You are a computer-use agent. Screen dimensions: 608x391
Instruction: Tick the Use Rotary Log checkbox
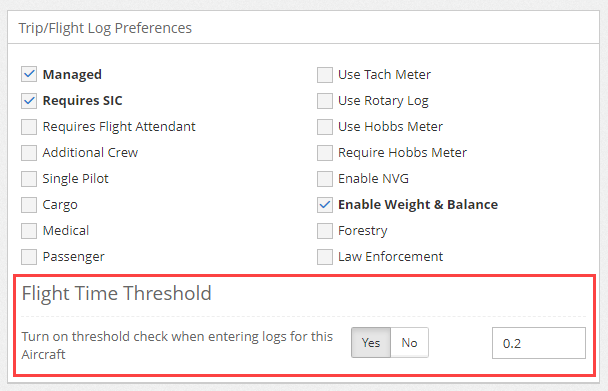[x=325, y=100]
